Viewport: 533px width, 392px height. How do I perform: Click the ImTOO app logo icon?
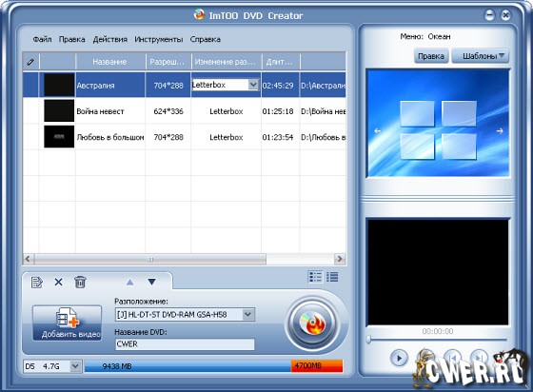pyautogui.click(x=199, y=14)
